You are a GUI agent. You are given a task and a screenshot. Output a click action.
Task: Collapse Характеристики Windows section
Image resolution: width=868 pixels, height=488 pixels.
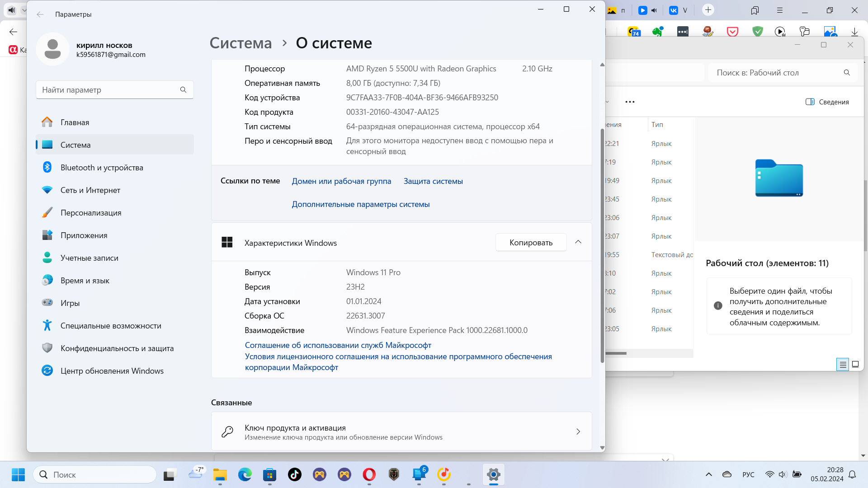pos(578,243)
